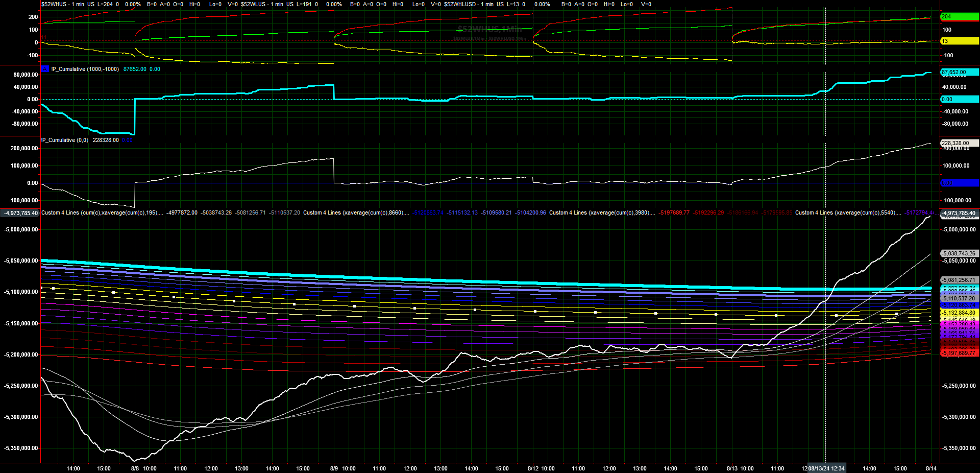980x473 pixels.
Task: Open Custom 4 Lines xaverage(cum(c),3980) label
Action: click(602, 212)
